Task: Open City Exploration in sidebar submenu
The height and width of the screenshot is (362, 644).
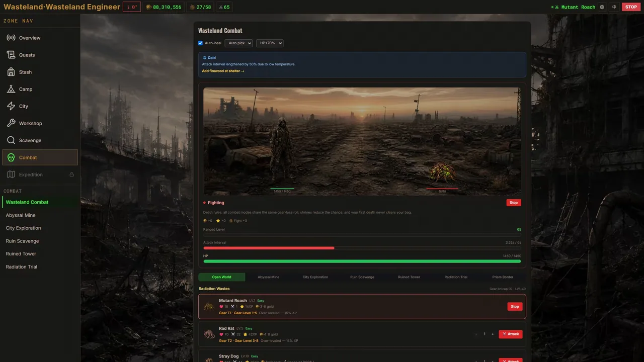Action: tap(41, 228)
